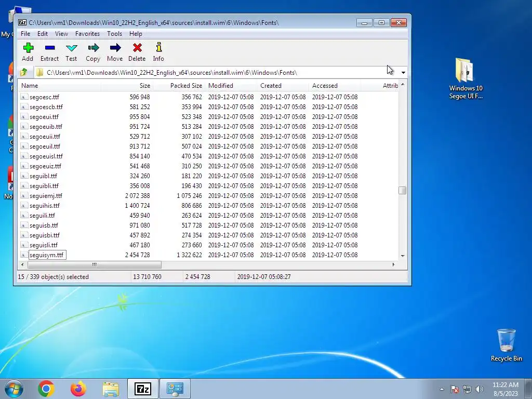
Task: Click the network tray icon
Action: (467, 389)
